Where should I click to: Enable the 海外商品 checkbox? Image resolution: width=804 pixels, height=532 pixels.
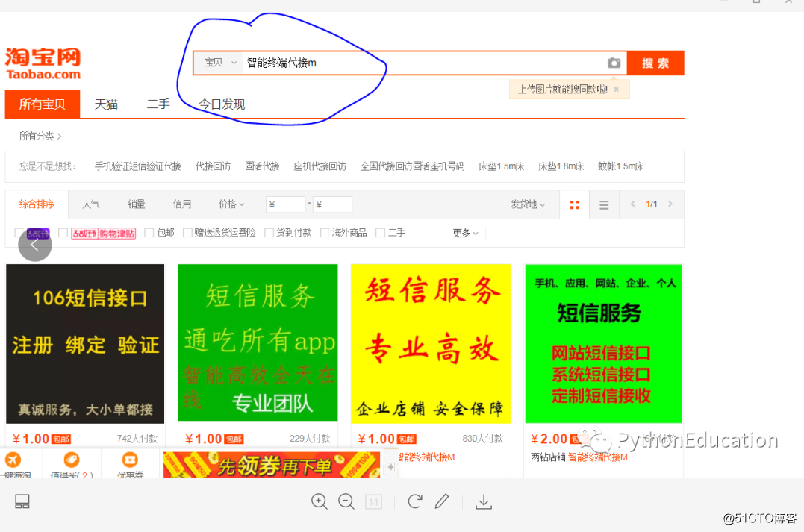point(324,232)
